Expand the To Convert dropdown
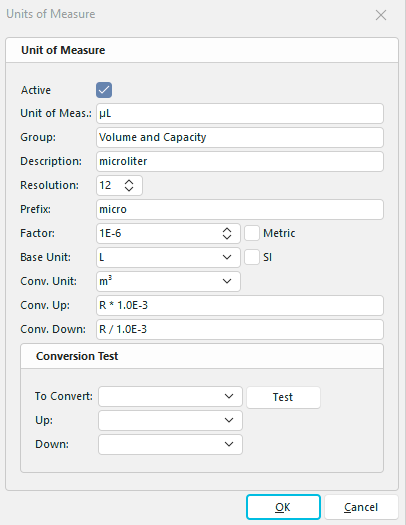Image resolution: width=406 pixels, height=525 pixels. [229, 396]
